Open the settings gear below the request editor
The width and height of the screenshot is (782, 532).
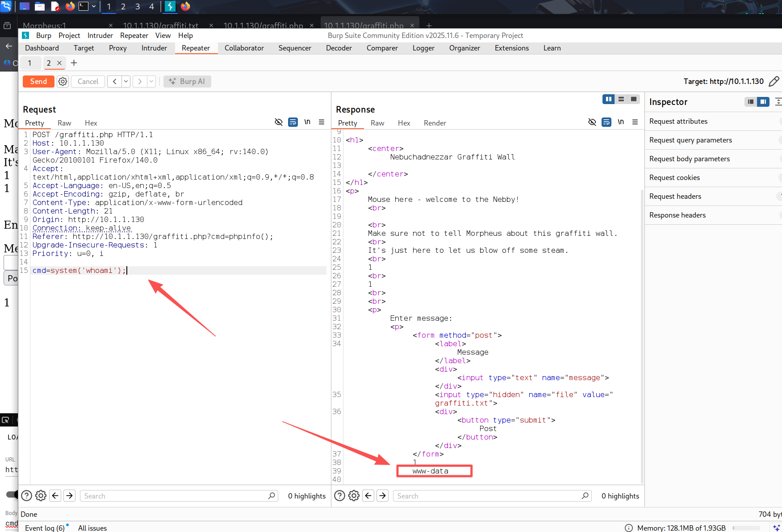41,496
